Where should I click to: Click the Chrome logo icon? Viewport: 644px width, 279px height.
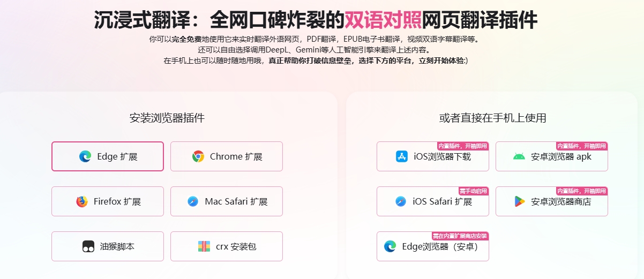coord(198,156)
